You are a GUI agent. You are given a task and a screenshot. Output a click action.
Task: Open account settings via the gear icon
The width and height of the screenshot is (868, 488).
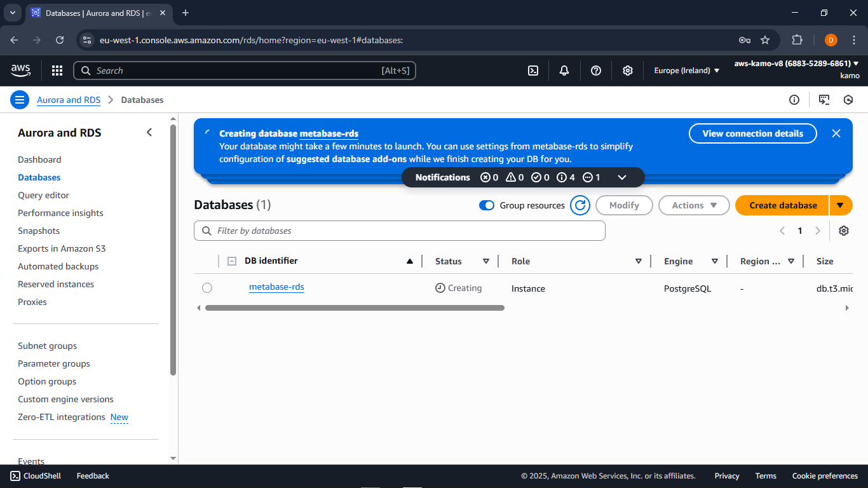tap(628, 71)
